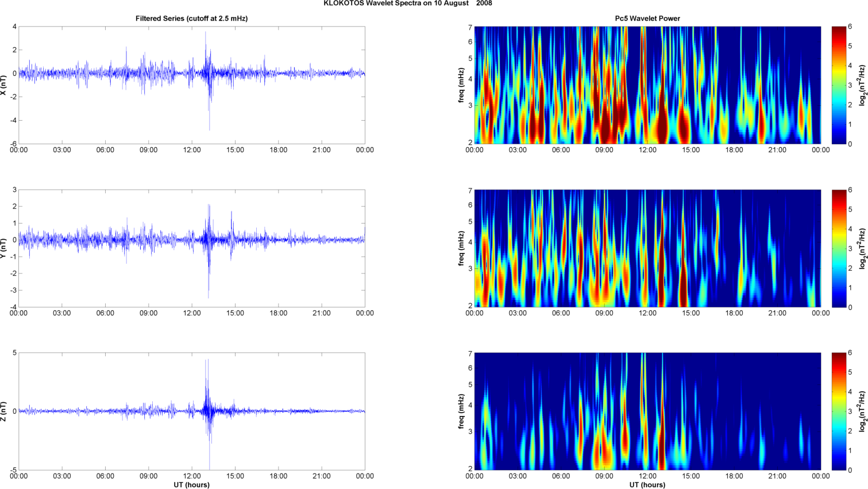Click the 09:00 tick under top spectrogram

click(604, 150)
